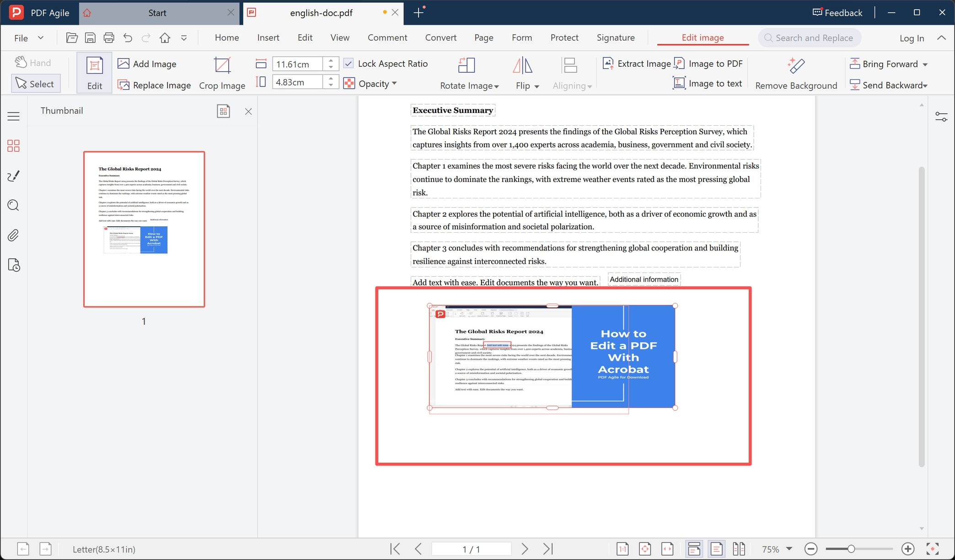
Task: Enter fullscreen mode from status bar
Action: (933, 549)
